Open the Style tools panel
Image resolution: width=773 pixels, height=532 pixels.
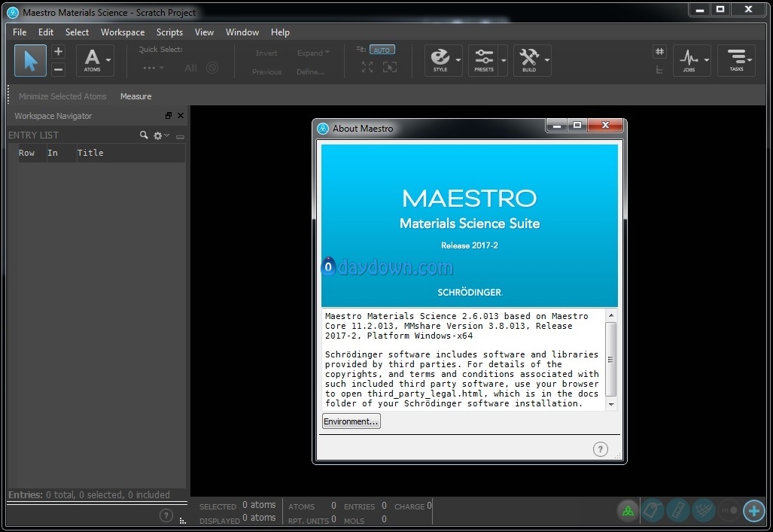pos(440,60)
